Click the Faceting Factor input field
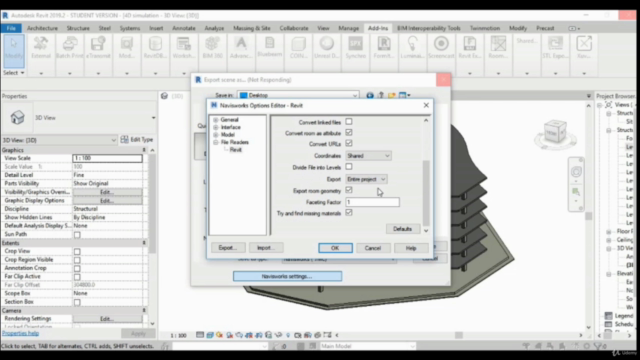Viewport: 640px width, 360px height. point(372,202)
